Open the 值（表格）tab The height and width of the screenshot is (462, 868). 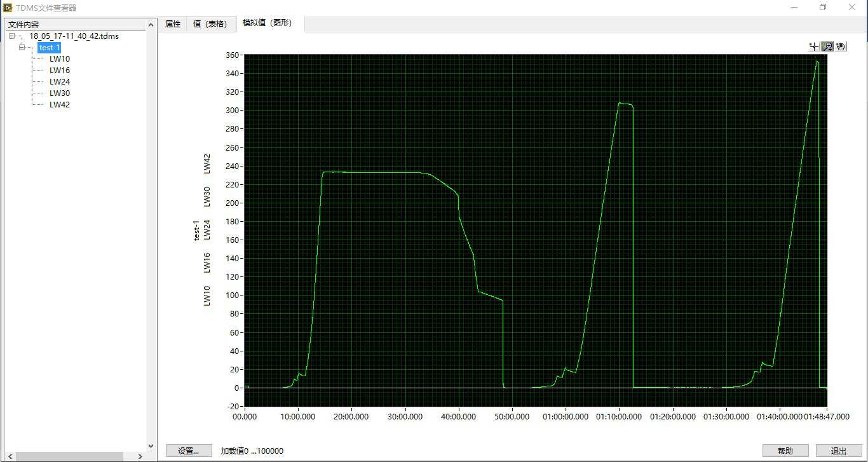(210, 24)
